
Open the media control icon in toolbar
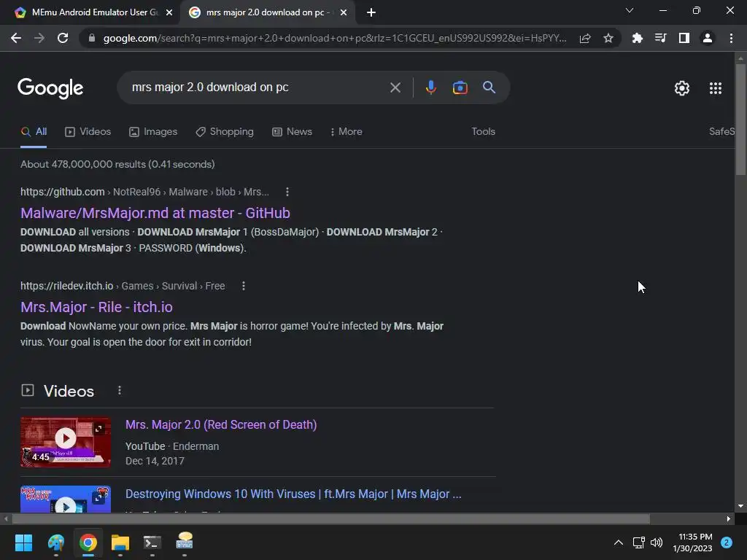point(660,38)
